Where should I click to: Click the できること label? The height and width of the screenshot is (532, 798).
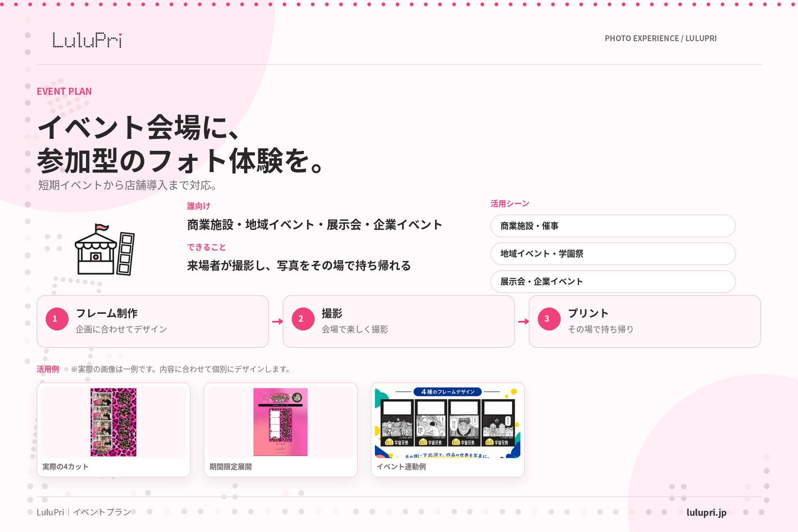point(206,247)
